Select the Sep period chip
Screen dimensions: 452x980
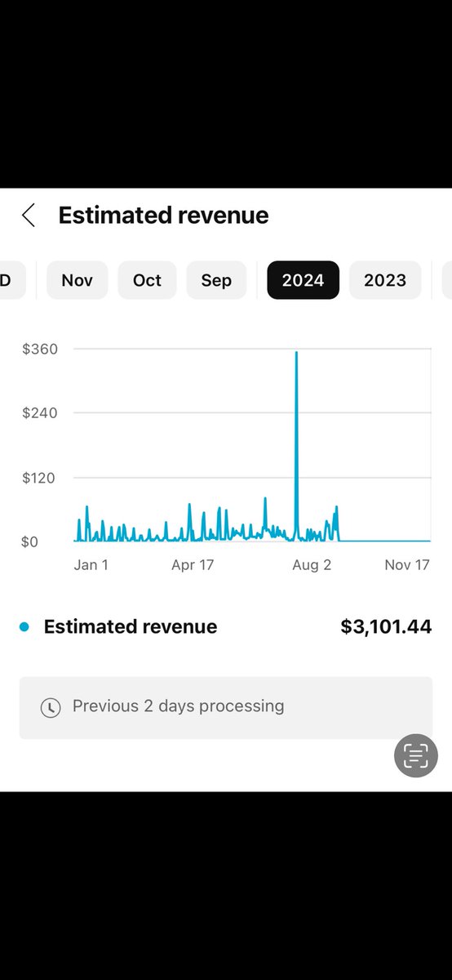click(216, 280)
